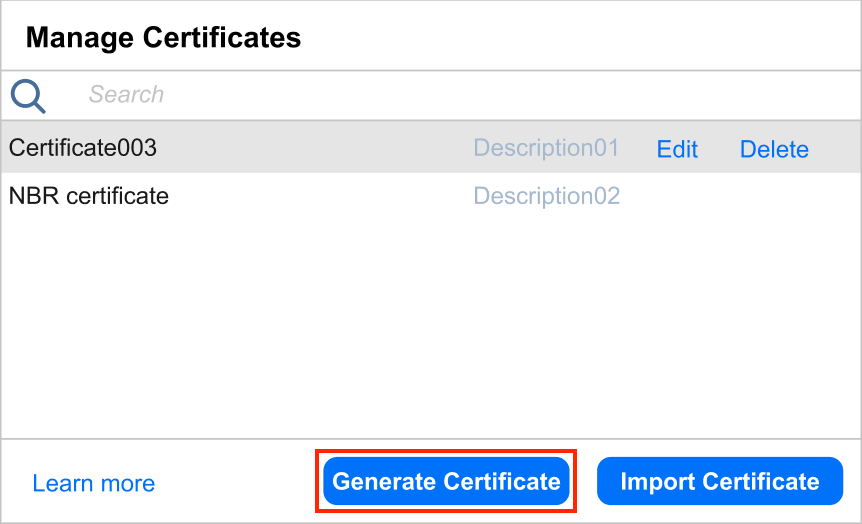
Task: Edit the Certificate003 entry
Action: tap(677, 149)
